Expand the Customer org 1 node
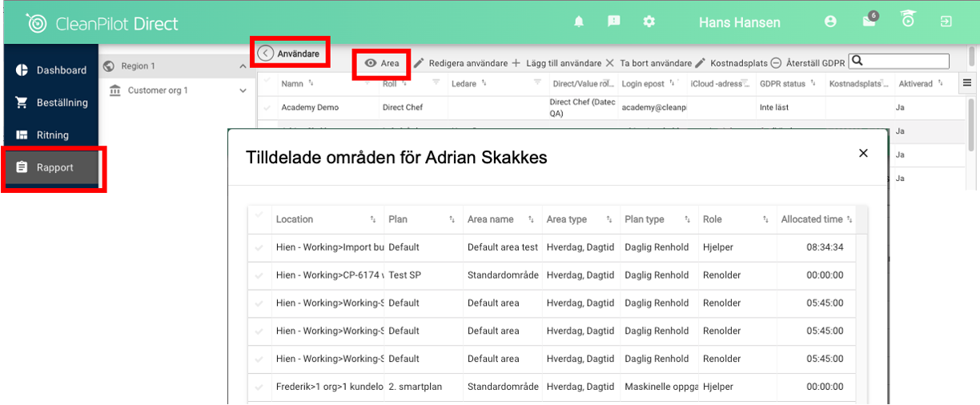 click(x=243, y=90)
